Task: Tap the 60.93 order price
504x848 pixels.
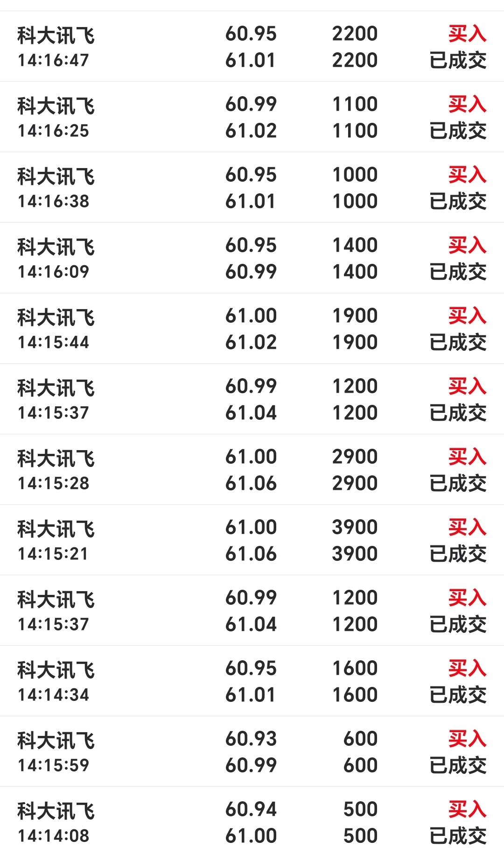Action: (x=251, y=739)
